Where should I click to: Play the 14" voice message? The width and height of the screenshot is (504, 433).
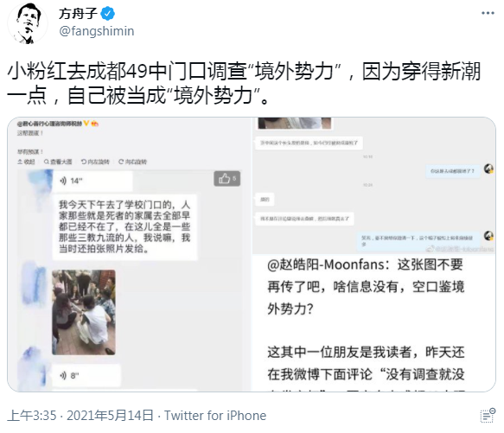click(x=93, y=181)
